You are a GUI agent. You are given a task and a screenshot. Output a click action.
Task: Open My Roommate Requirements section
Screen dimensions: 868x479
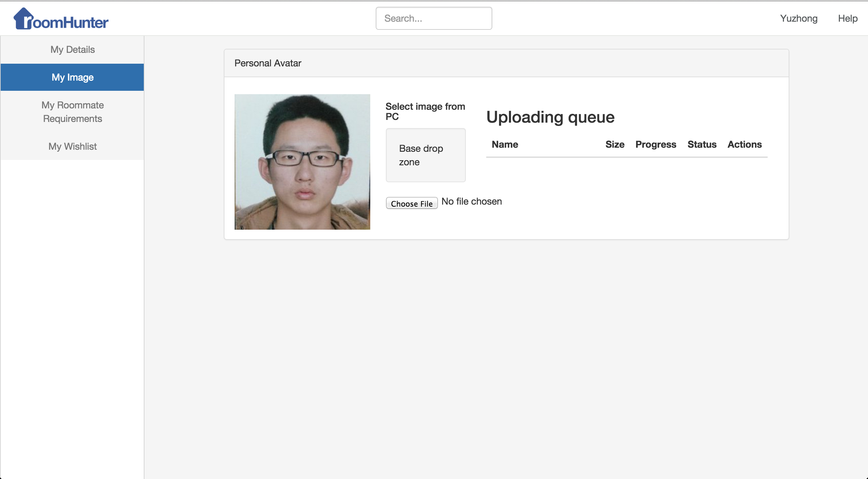[x=72, y=112]
